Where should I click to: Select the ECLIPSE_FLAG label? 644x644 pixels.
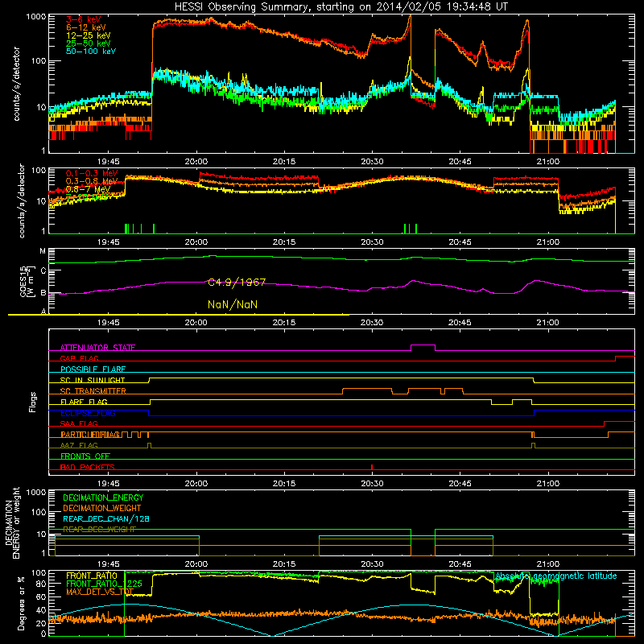pos(88,413)
